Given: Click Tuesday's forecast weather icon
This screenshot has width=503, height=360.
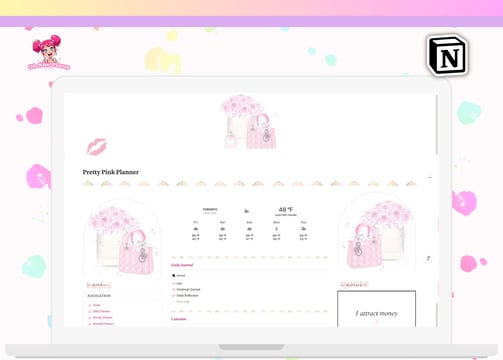Looking at the screenshot, I should [x=303, y=229].
